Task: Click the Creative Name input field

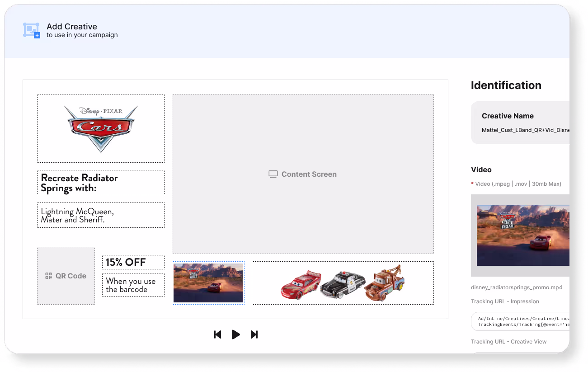Action: pyautogui.click(x=525, y=130)
